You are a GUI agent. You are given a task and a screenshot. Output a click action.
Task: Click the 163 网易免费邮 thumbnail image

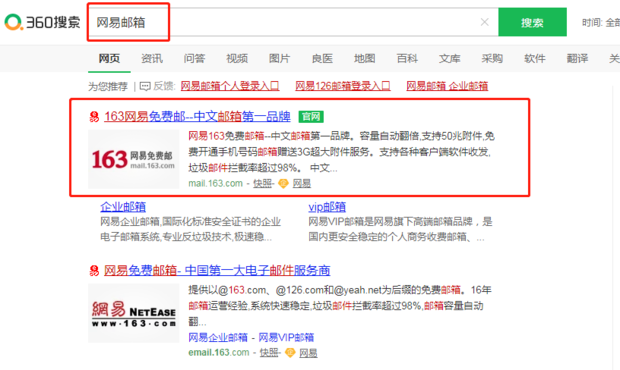click(134, 159)
